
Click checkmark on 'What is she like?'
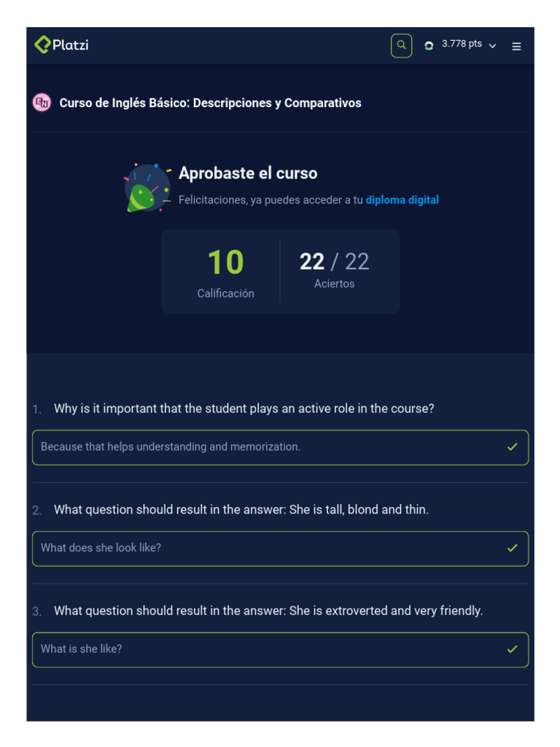tap(513, 649)
